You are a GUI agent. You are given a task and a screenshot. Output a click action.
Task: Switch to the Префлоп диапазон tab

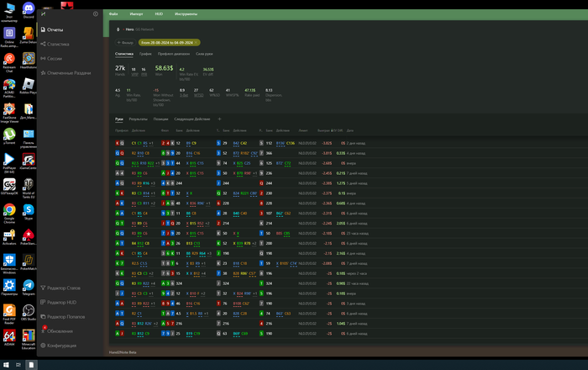[172, 53]
